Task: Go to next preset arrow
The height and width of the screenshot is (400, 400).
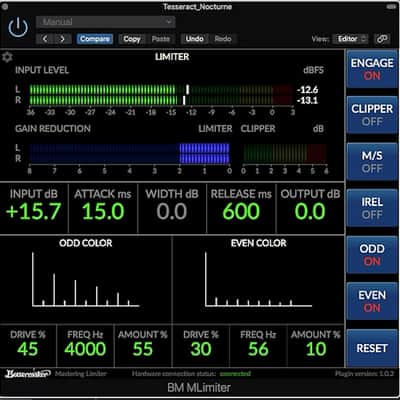Action: coord(62,39)
